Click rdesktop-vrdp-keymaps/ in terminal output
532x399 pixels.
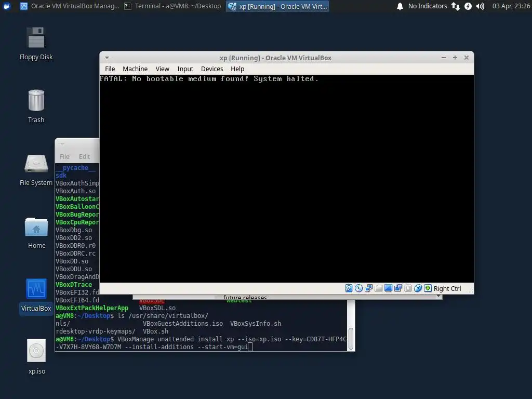click(x=96, y=331)
